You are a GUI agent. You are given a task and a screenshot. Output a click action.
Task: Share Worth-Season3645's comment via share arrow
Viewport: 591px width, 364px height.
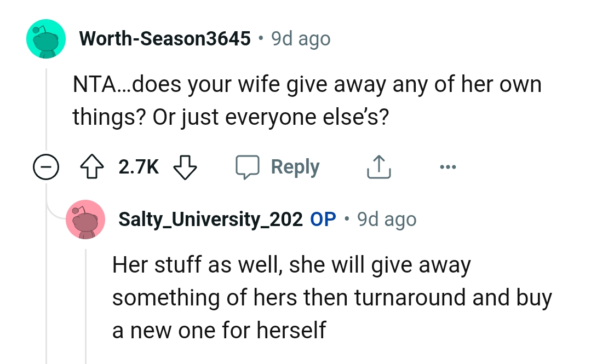[378, 166]
